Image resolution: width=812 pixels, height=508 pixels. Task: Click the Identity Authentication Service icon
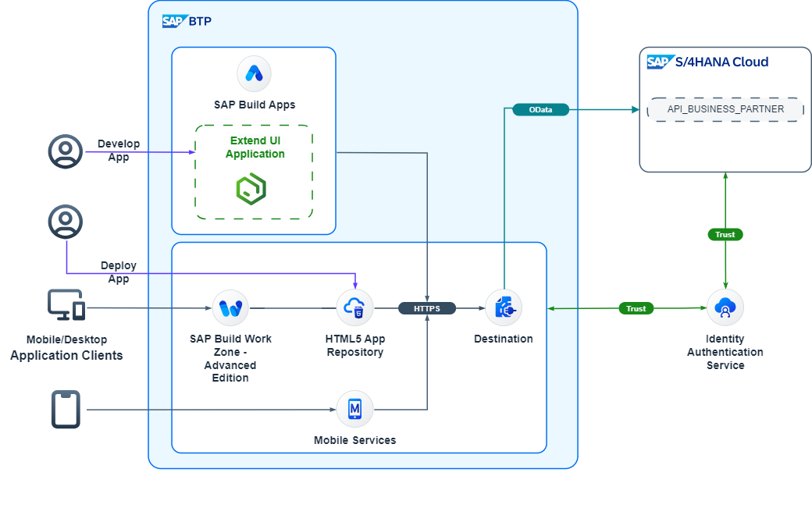(x=725, y=308)
